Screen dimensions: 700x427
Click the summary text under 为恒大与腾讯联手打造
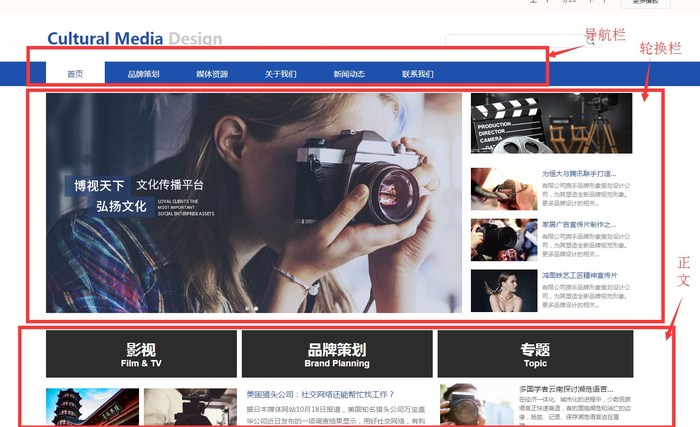[x=586, y=194]
